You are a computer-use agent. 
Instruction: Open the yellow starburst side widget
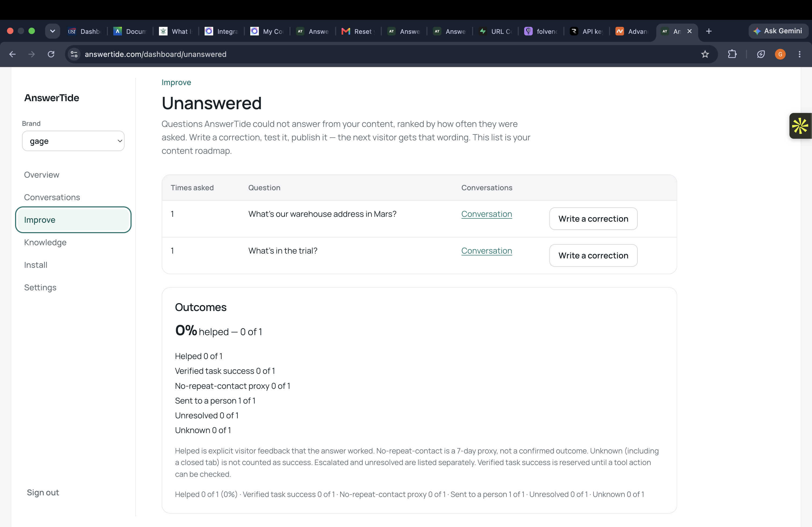coord(800,126)
